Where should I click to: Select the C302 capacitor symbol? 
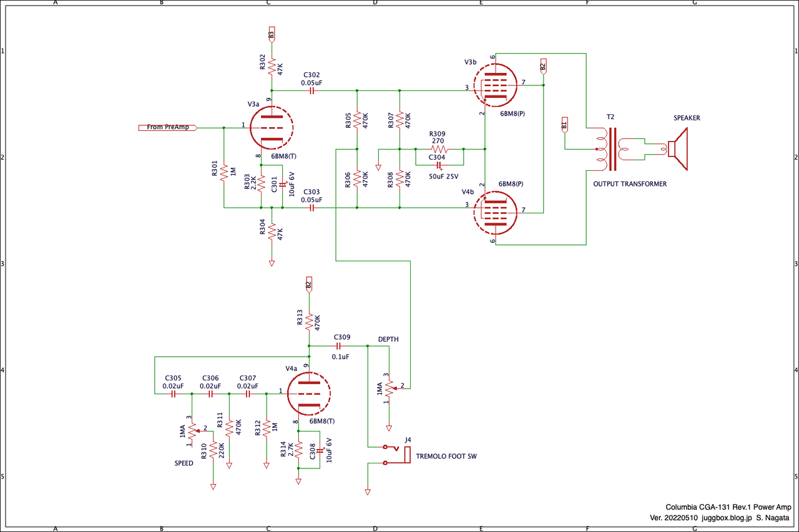(x=311, y=91)
